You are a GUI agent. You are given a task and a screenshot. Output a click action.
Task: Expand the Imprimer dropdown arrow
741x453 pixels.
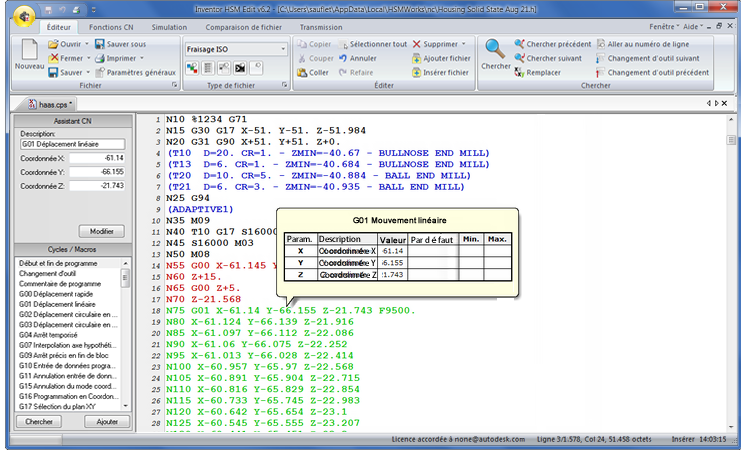[x=141, y=58]
